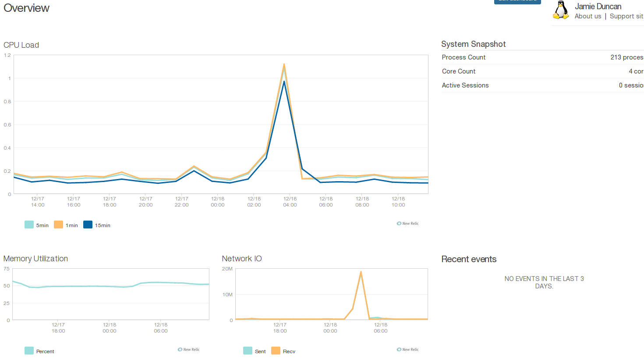Click the Network IO Recv spike peak
The height and width of the screenshot is (358, 644).
tap(361, 272)
